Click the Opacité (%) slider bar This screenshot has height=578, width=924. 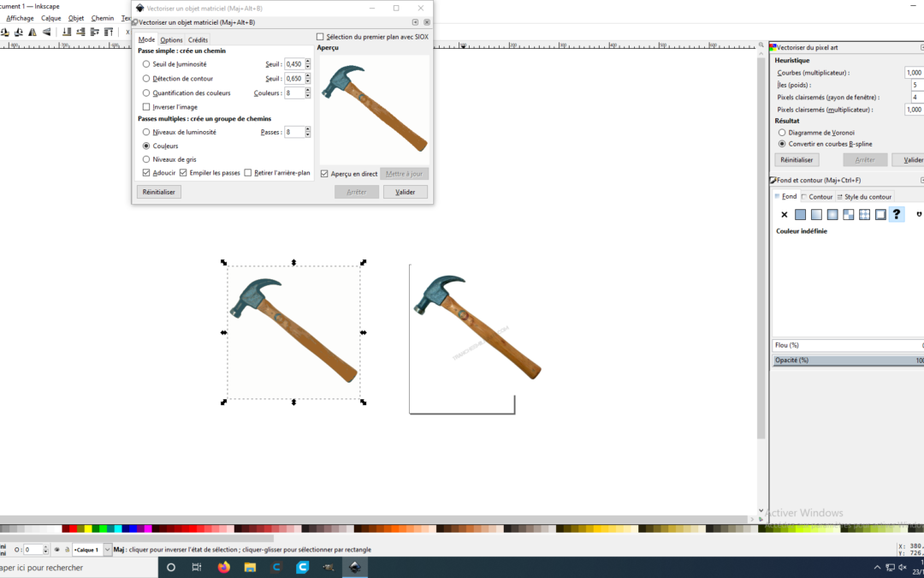[x=848, y=360]
